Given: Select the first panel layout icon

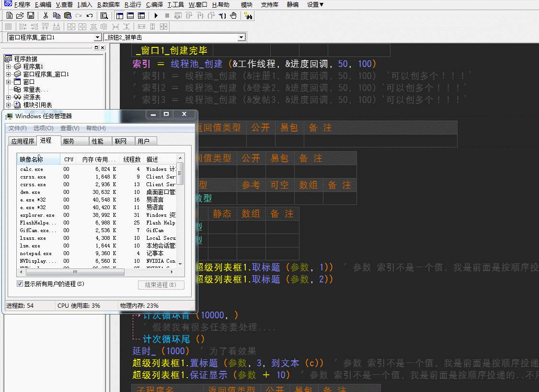Looking at the screenshot, I should [120, 15].
